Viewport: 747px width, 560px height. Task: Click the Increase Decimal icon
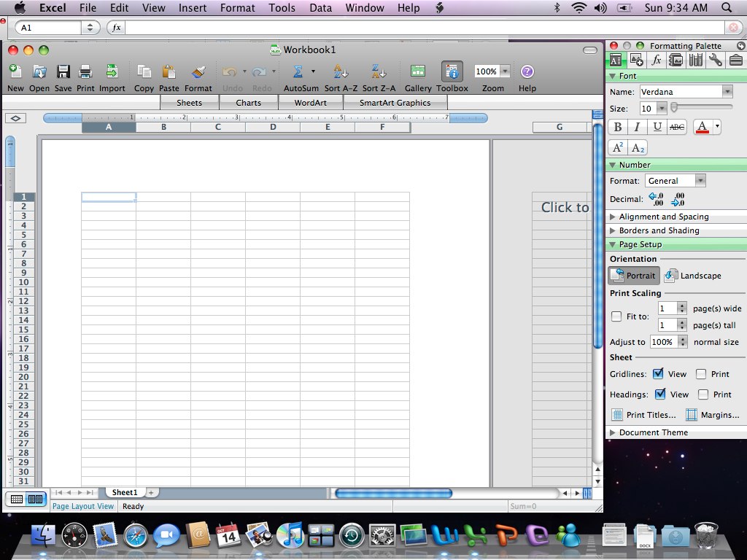(656, 199)
